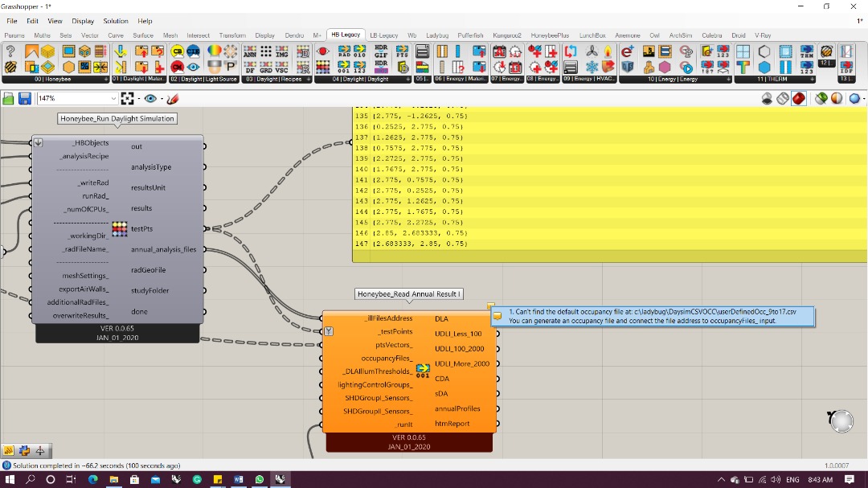Click the Zoom Extents icon
Image resolution: width=868 pixels, height=488 pixels.
(127, 99)
